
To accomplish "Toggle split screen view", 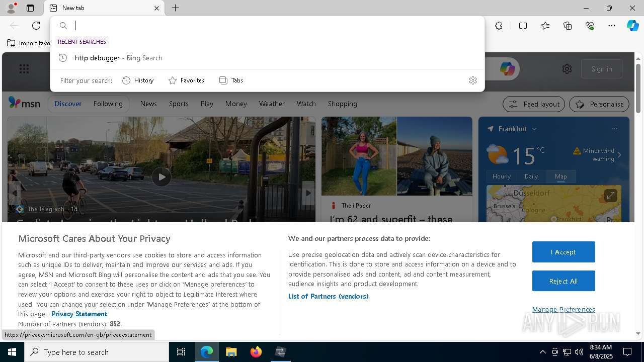I will coord(523,26).
